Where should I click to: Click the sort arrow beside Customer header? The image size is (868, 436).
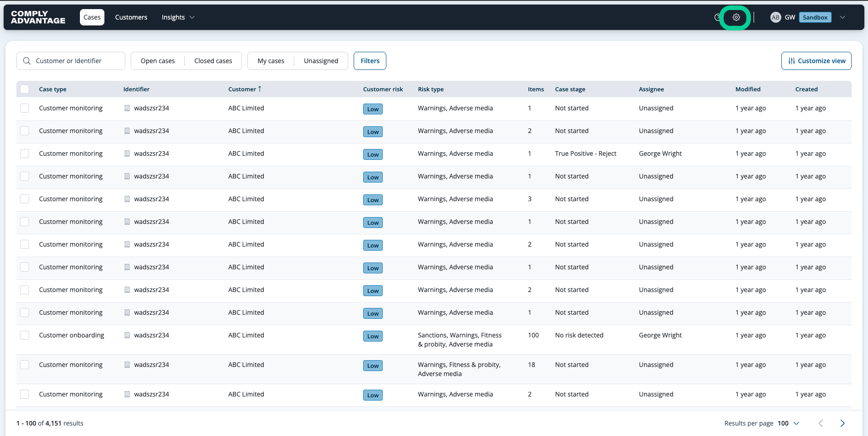(260, 89)
